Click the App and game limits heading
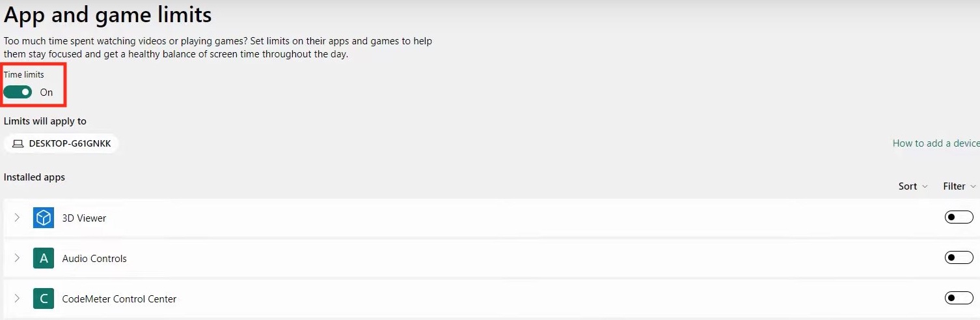Image resolution: width=980 pixels, height=320 pixels. click(108, 14)
